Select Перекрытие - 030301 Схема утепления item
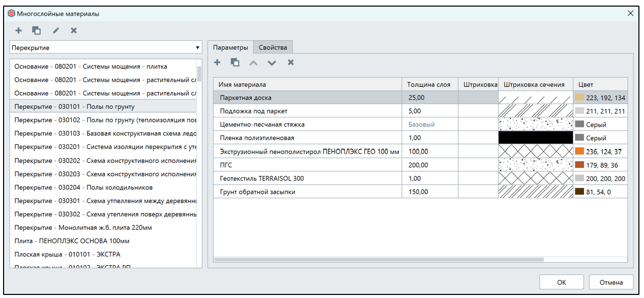Image resolution: width=644 pixels, height=298 pixels. tap(103, 201)
